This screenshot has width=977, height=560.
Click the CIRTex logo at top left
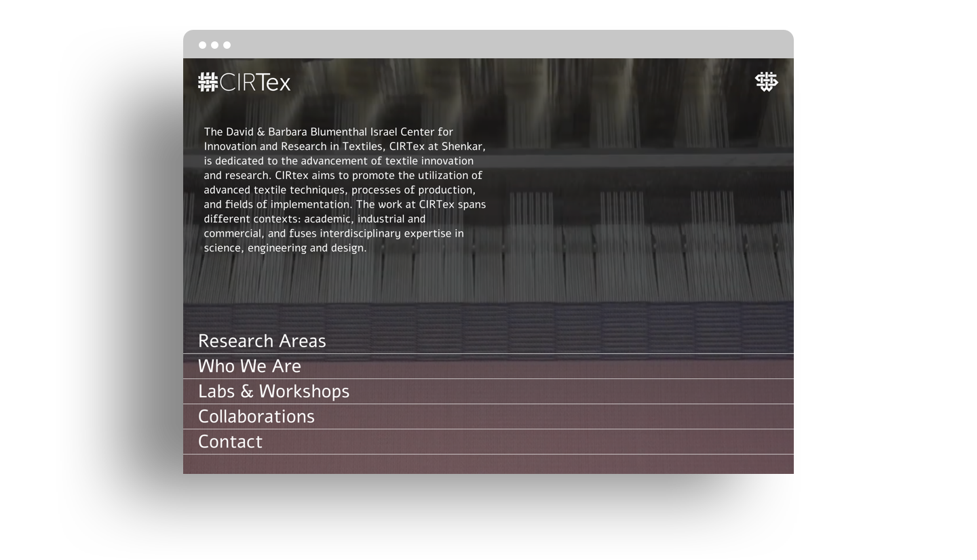[x=244, y=82]
